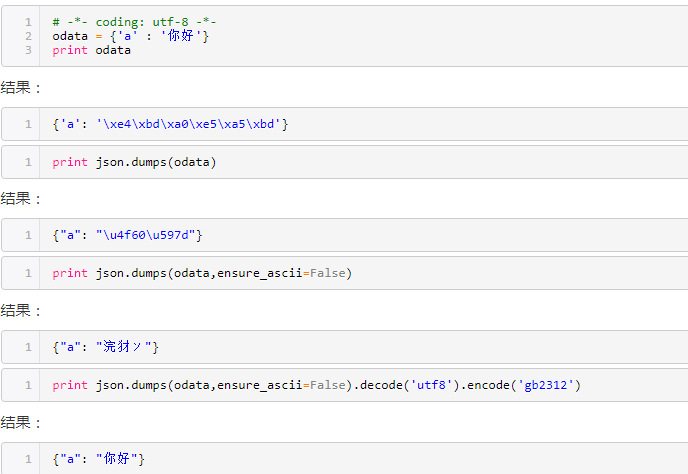Click the \xe4\xbd\xa0 byte-escaped output string
Image resolution: width=688 pixels, height=474 pixels.
[192, 124]
